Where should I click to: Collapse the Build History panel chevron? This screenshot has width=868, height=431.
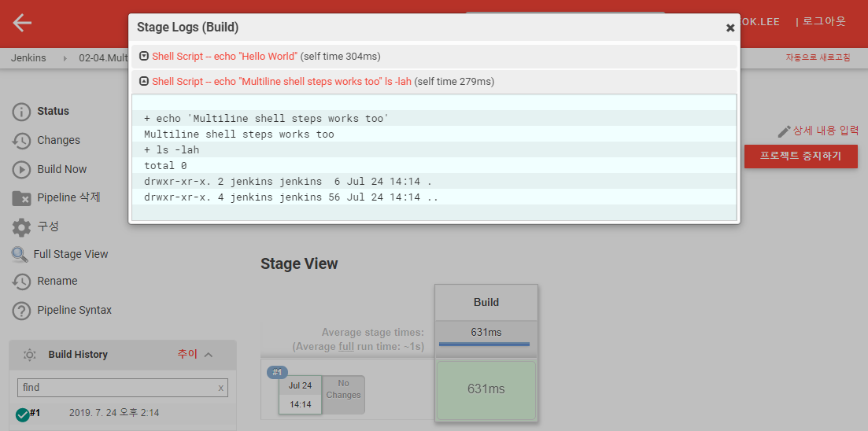click(x=209, y=355)
